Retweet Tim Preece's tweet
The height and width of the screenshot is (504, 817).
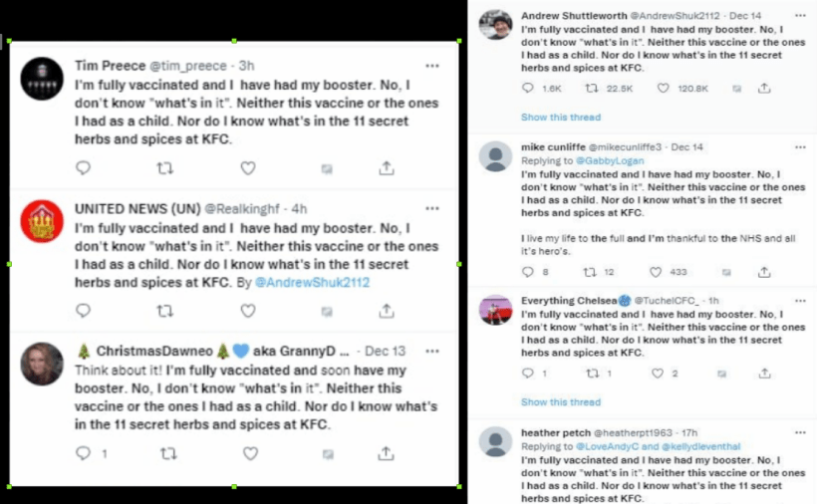tap(165, 168)
